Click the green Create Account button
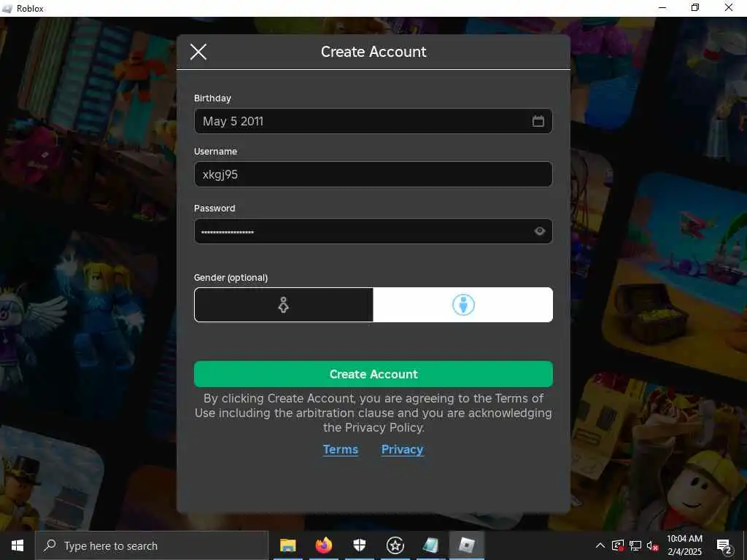Viewport: 747px width, 560px height. 373,374
